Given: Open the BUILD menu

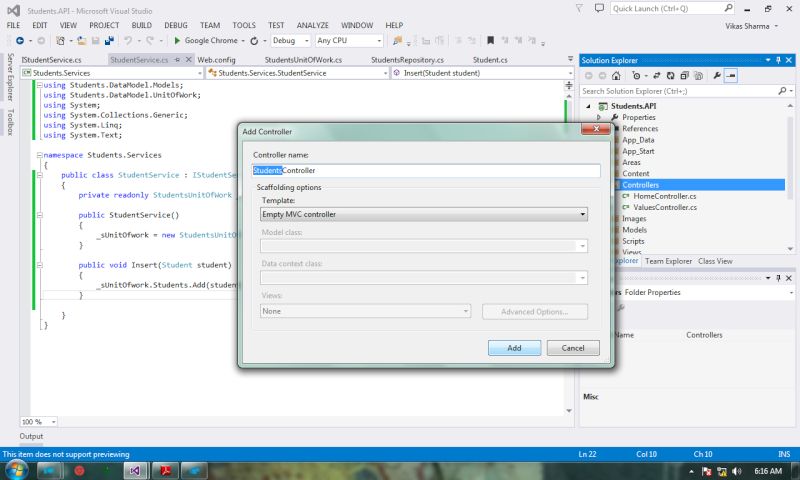Looking at the screenshot, I should pyautogui.click(x=141, y=25).
